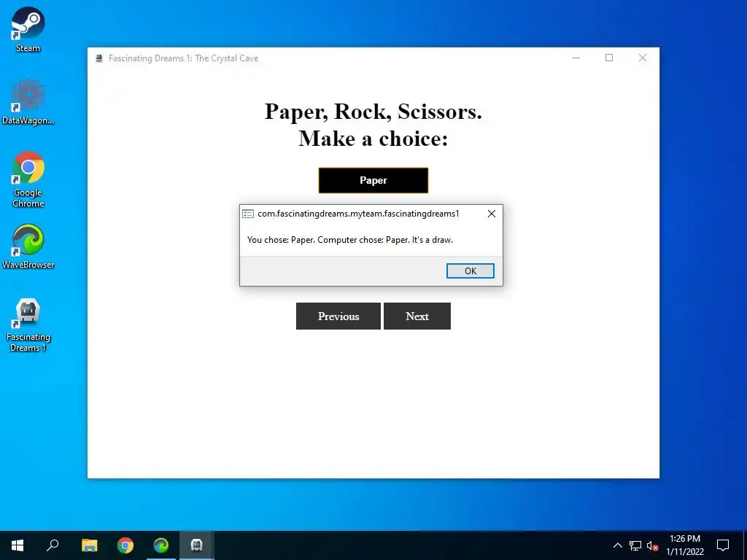Close the Fascinating Dreams game window
Image resolution: width=747 pixels, height=560 pixels.
pos(642,58)
